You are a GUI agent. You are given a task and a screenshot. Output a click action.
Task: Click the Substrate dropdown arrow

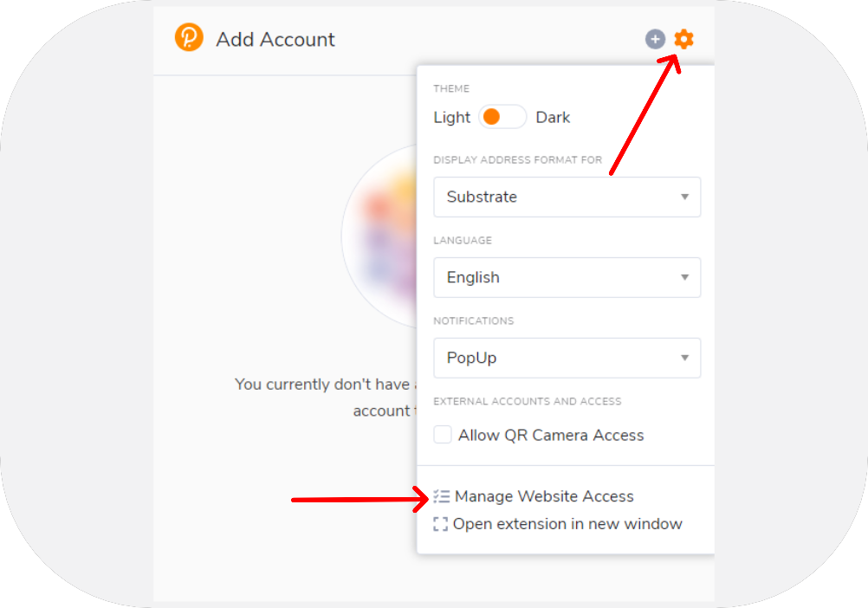(684, 197)
